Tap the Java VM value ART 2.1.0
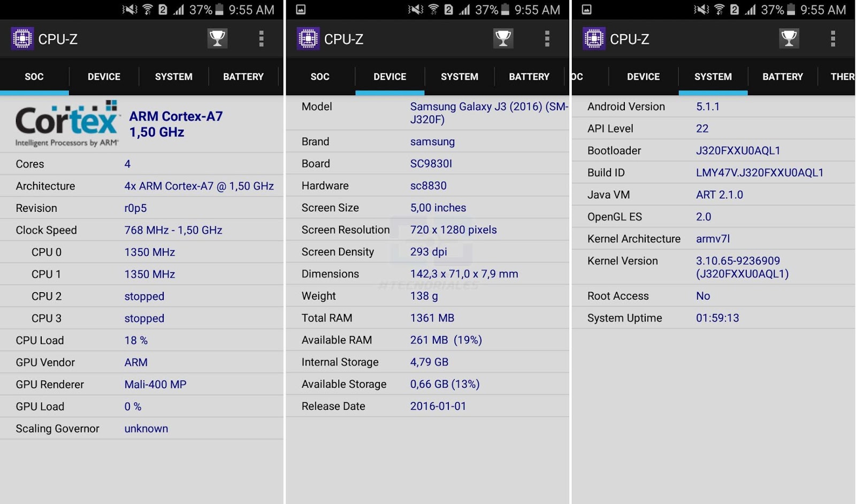The image size is (856, 504). [719, 195]
